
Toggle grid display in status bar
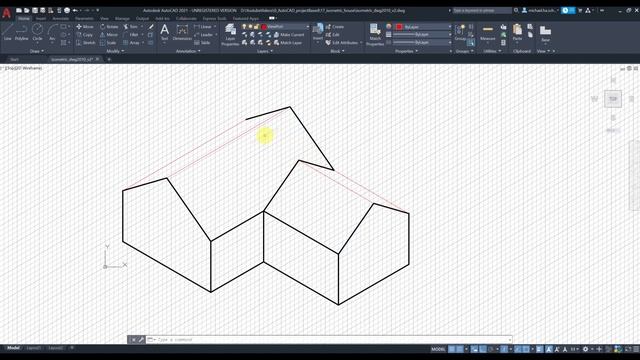[451, 349]
